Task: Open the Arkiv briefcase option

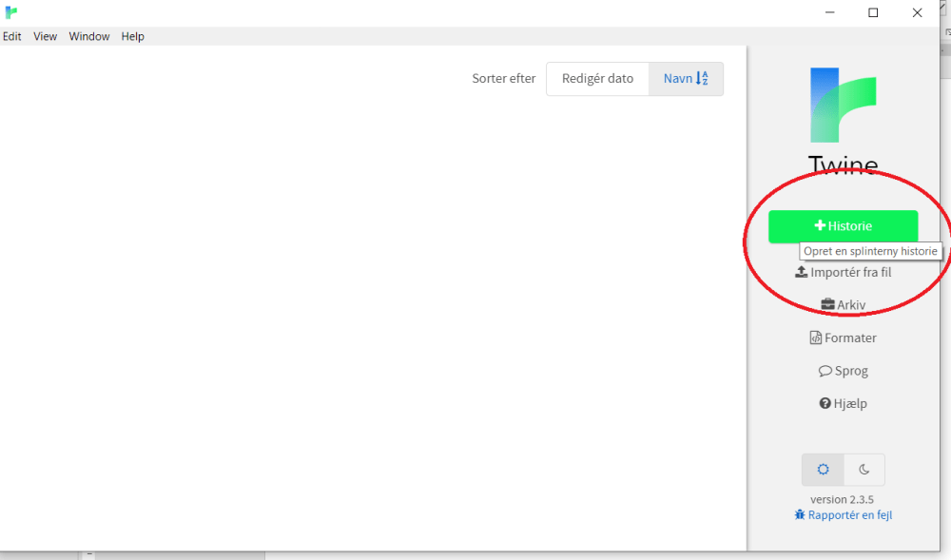Action: pyautogui.click(x=843, y=305)
